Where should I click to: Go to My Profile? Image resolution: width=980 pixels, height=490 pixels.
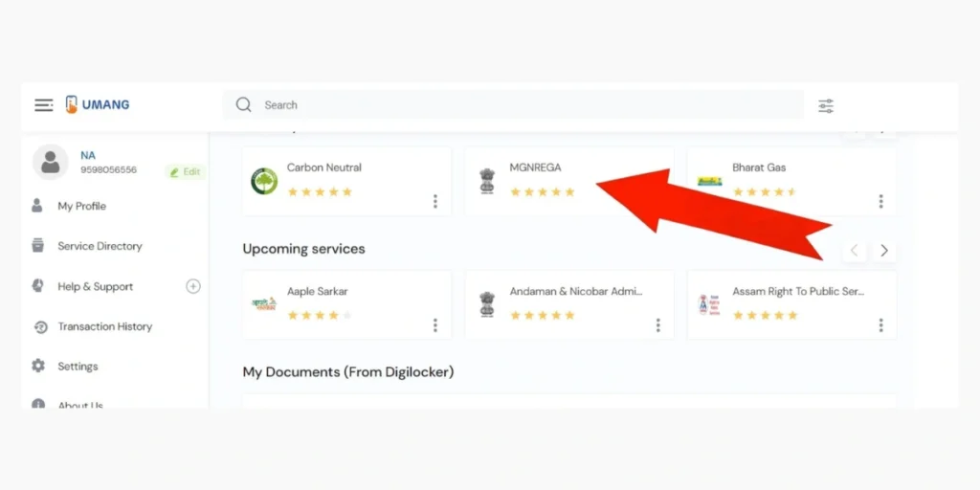[x=81, y=206]
